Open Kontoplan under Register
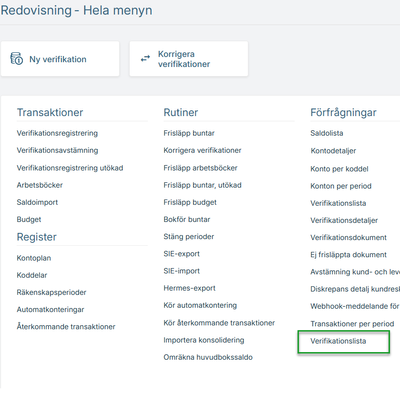The height and width of the screenshot is (400, 400). click(34, 258)
